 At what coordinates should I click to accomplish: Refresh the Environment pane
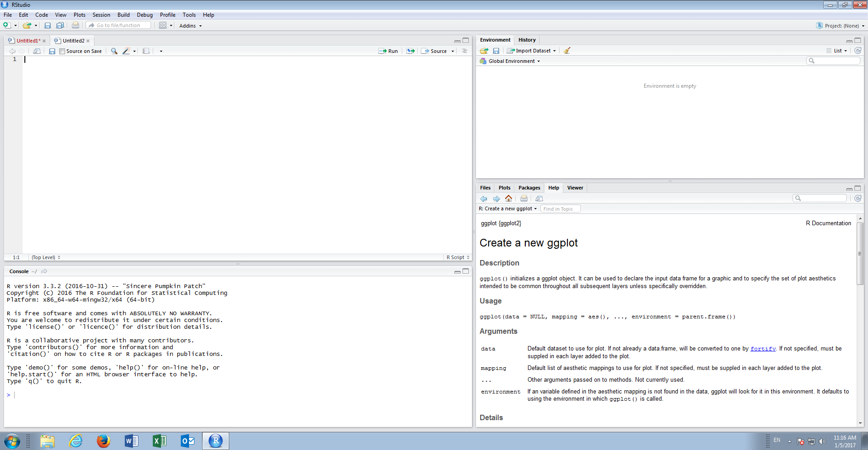click(858, 51)
